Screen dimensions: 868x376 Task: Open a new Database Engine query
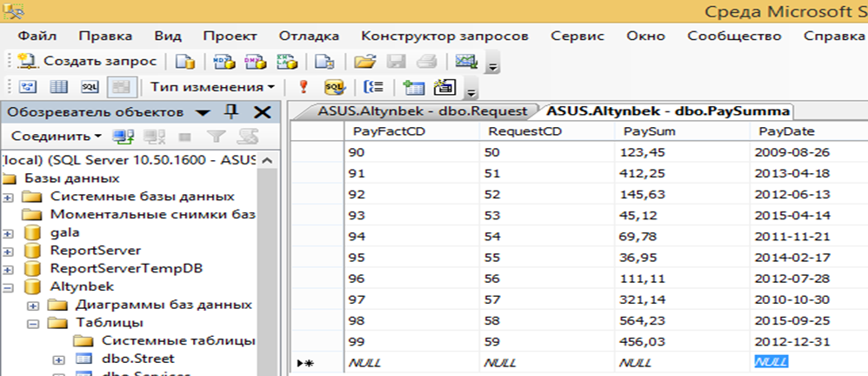186,62
